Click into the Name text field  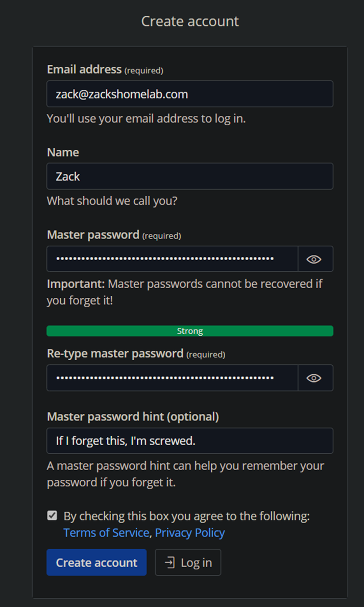pyautogui.click(x=189, y=176)
